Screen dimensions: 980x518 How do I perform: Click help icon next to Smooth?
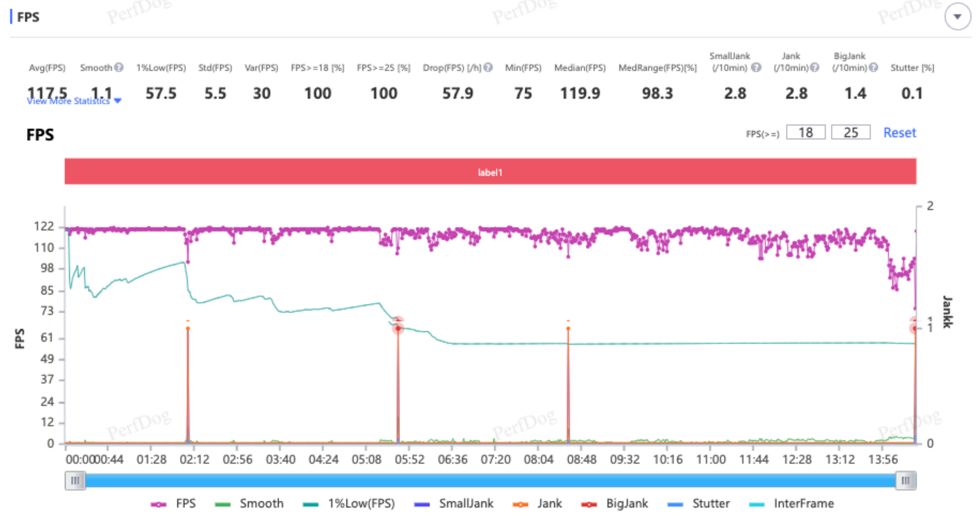pyautogui.click(x=119, y=67)
